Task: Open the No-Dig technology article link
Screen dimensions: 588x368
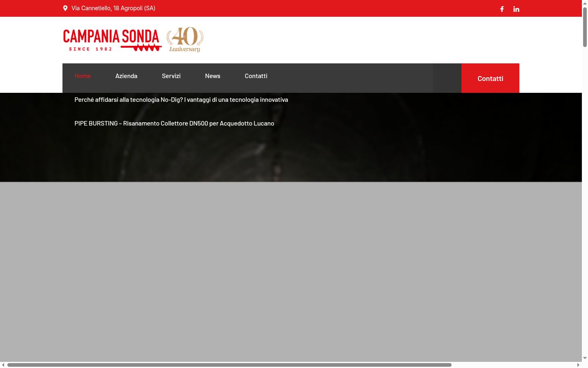Action: click(x=181, y=100)
